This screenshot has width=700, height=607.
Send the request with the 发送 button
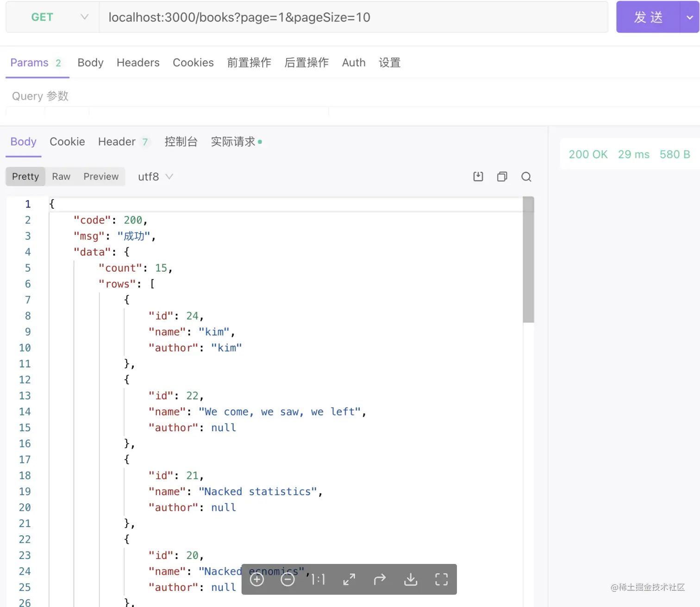point(649,17)
